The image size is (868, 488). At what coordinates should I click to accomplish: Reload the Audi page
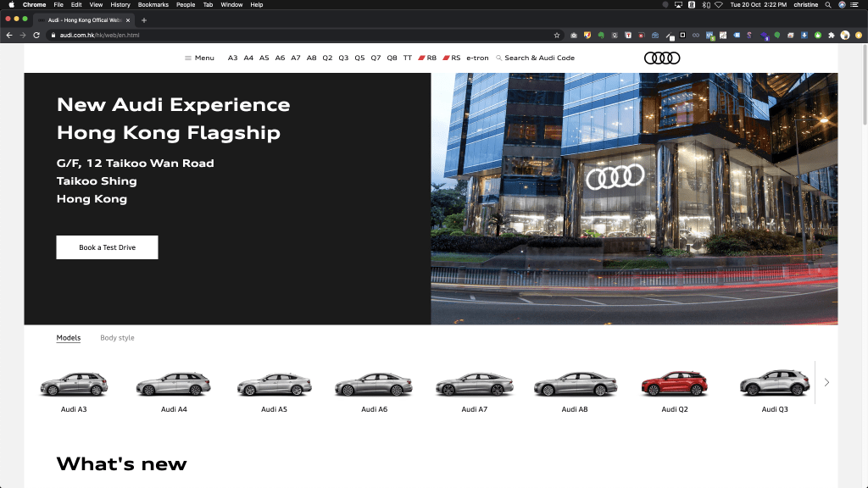36,35
